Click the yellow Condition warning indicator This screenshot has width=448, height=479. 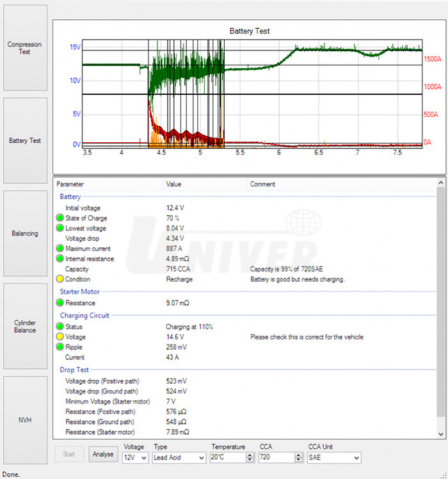point(60,279)
